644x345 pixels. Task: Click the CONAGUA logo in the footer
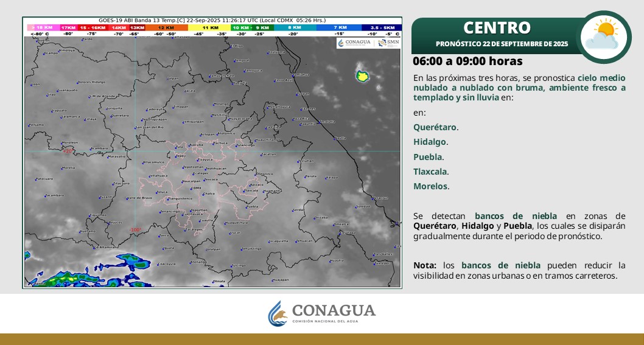click(x=322, y=313)
